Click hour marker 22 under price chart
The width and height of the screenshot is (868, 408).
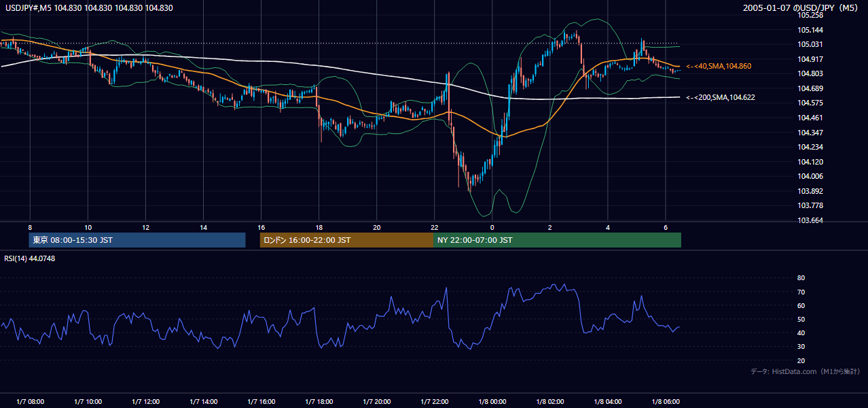click(434, 228)
